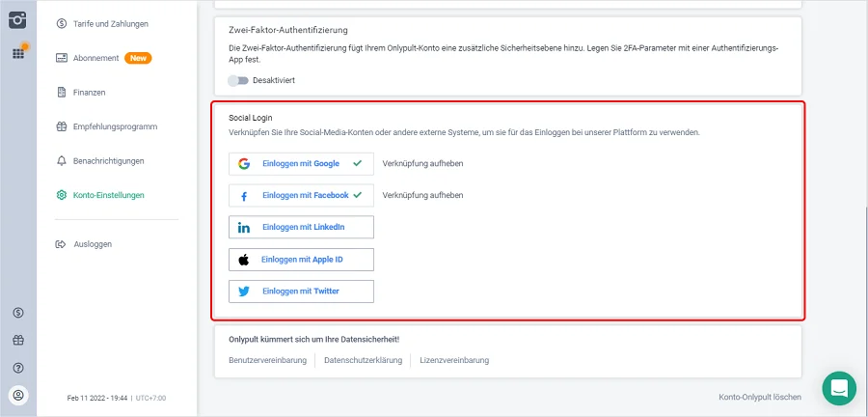
Task: Click Konto-Onlypult löschen link
Action: (x=759, y=397)
